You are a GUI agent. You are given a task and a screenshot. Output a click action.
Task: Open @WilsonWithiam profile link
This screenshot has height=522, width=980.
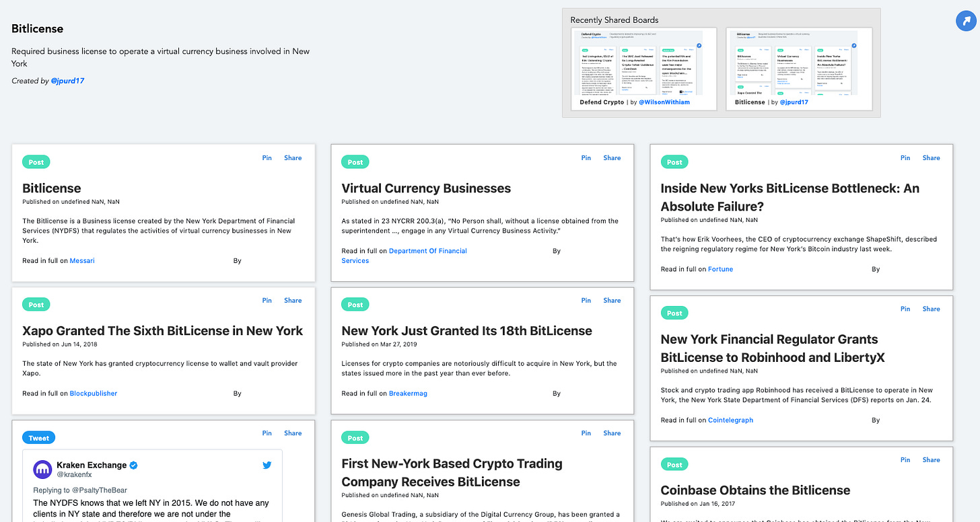664,102
